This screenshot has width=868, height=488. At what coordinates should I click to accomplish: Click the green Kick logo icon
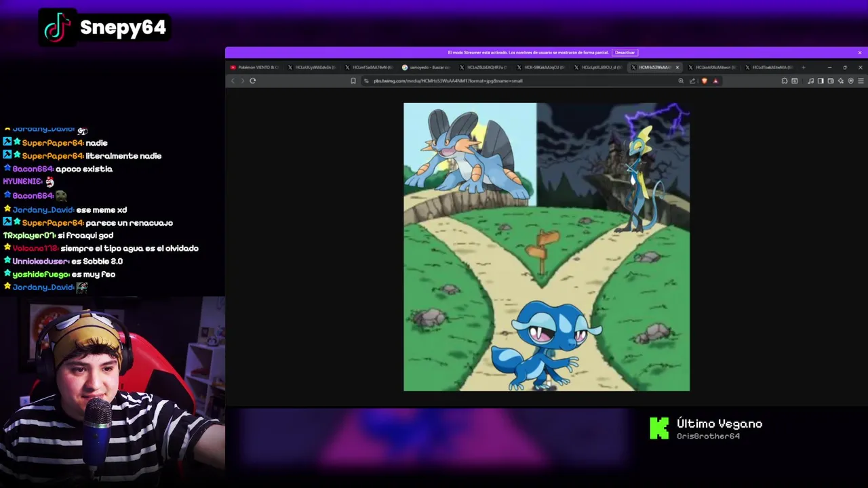[659, 428]
